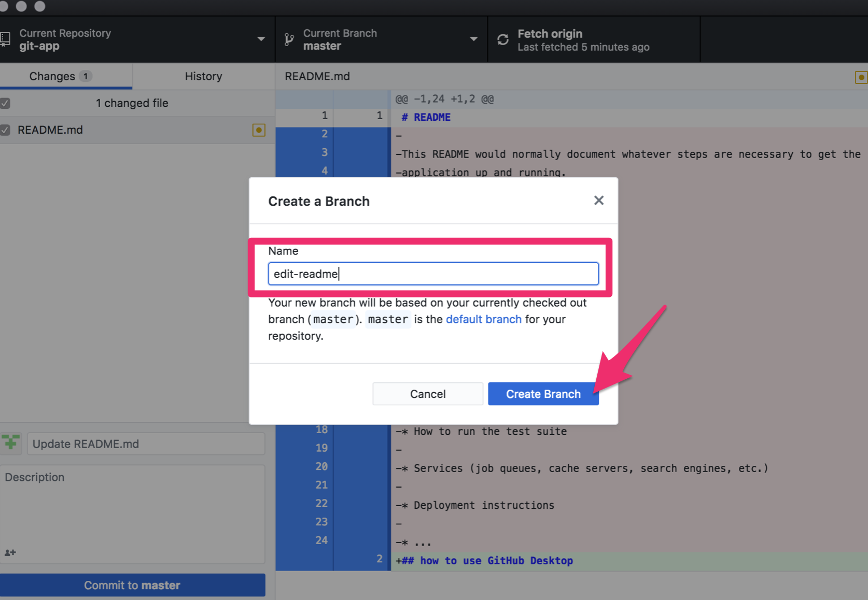Click the Commit to master button
The width and height of the screenshot is (868, 600).
point(133,585)
